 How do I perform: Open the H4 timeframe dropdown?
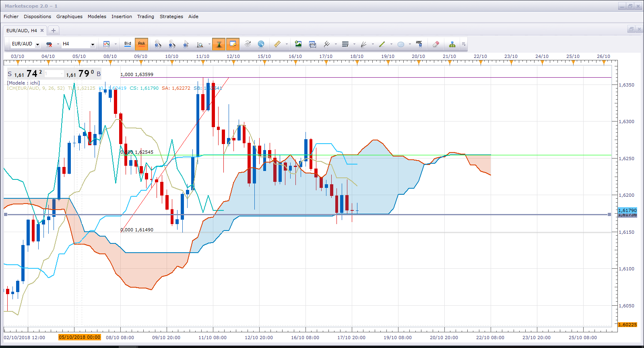coord(93,44)
